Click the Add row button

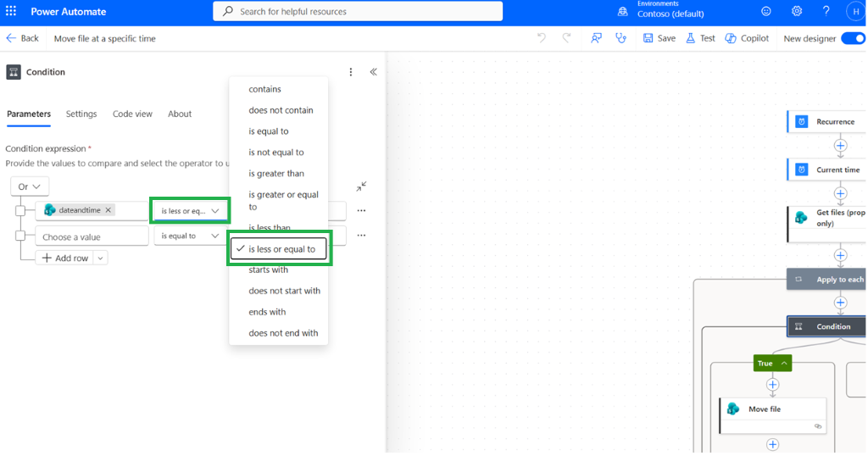[64, 258]
